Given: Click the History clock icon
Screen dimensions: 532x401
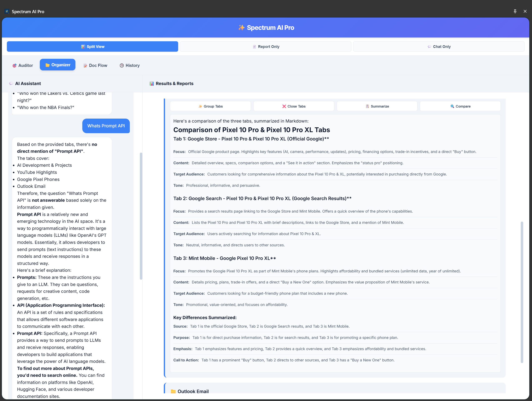Looking at the screenshot, I should [x=122, y=65].
